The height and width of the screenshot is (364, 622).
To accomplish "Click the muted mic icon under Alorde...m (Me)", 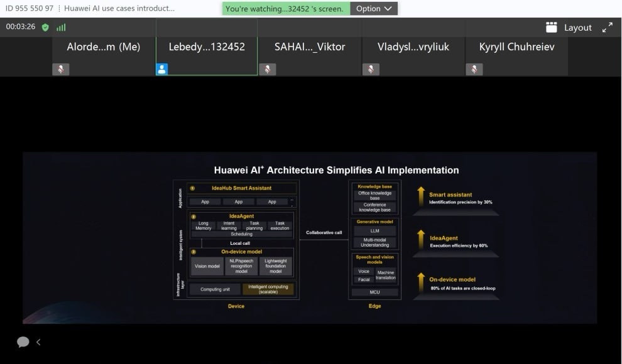I will click(61, 69).
